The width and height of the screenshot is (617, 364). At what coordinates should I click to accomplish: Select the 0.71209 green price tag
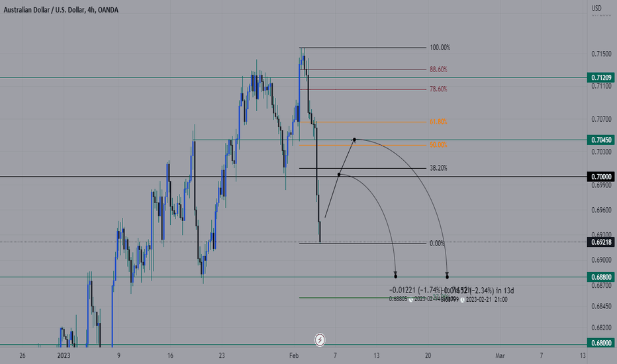coord(602,77)
